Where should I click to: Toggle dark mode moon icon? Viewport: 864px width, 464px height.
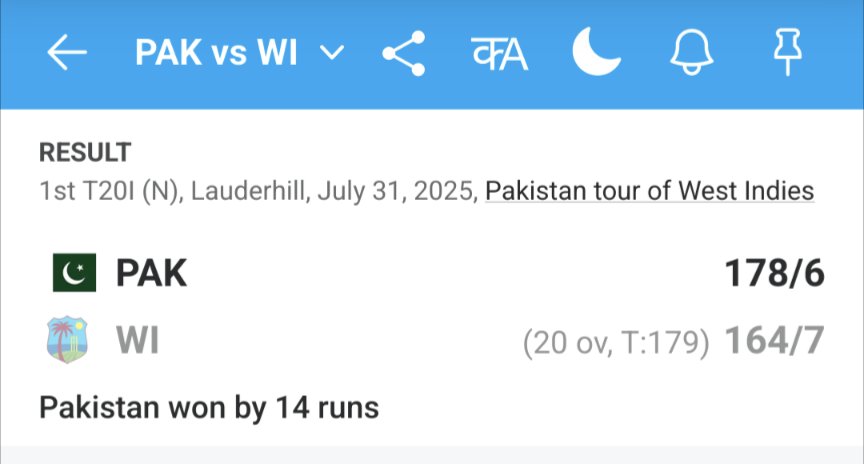pos(596,51)
